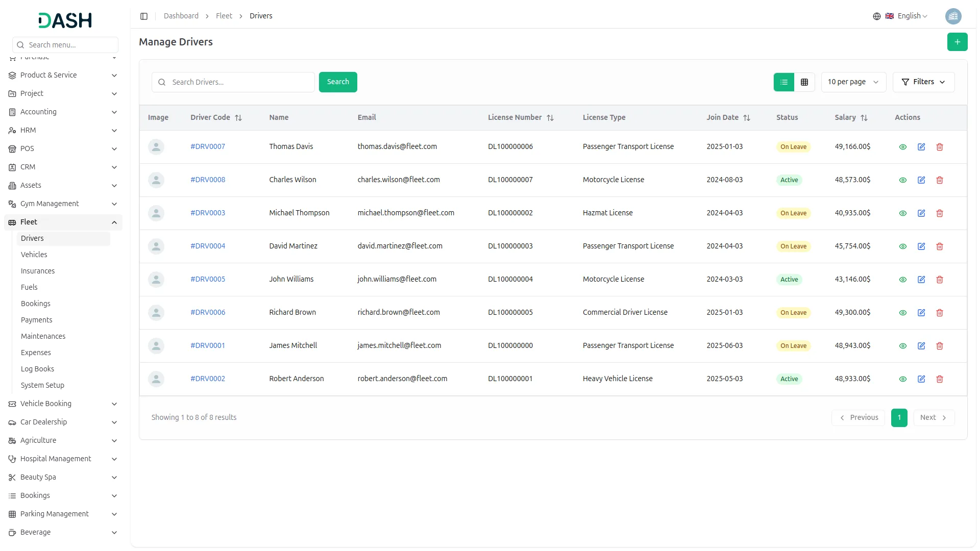The height and width of the screenshot is (551, 980).
Task: Edit Robert Anderson's driver entry
Action: point(921,379)
